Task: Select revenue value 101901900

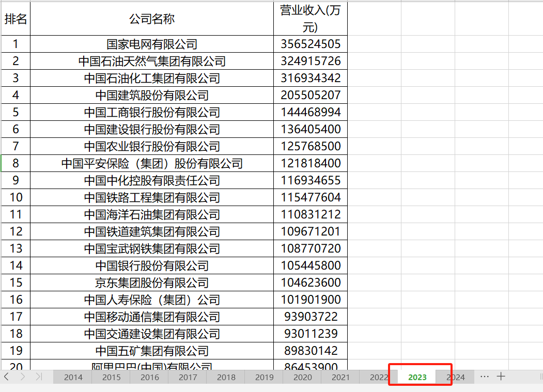Action: pyautogui.click(x=311, y=300)
